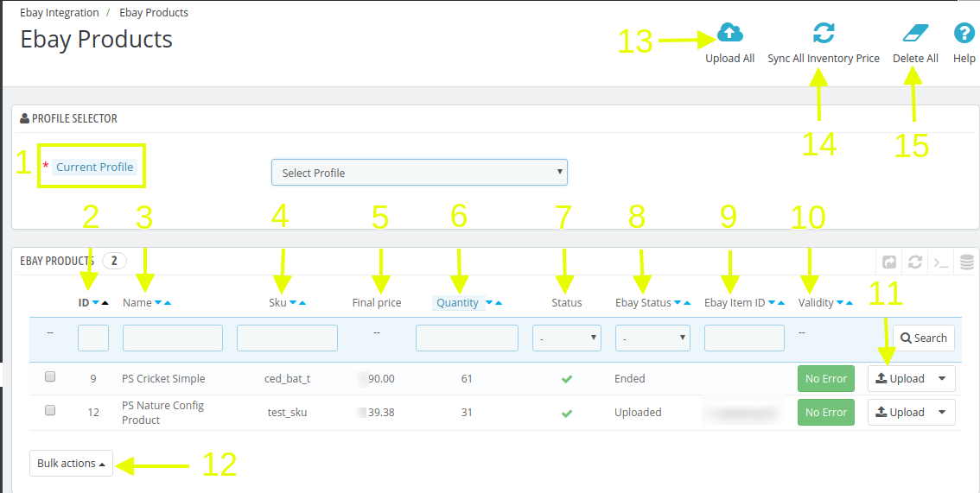The image size is (980, 493).
Task: Click the Final price column header
Action: pyautogui.click(x=377, y=303)
